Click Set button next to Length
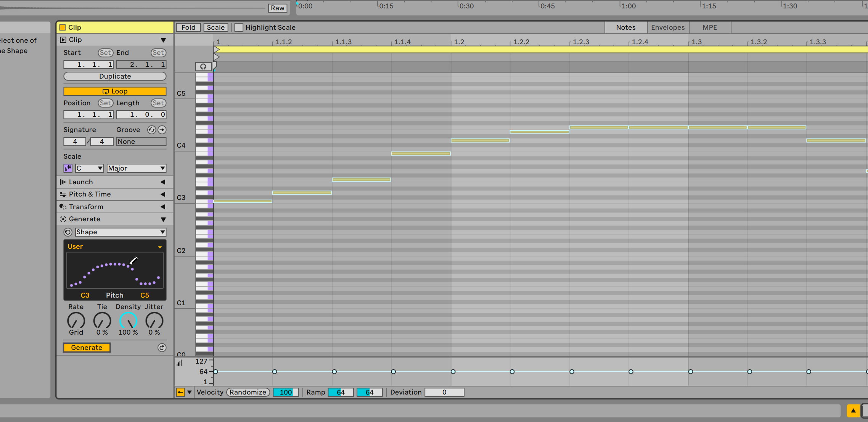Screen dimensions: 868x422 coord(158,103)
